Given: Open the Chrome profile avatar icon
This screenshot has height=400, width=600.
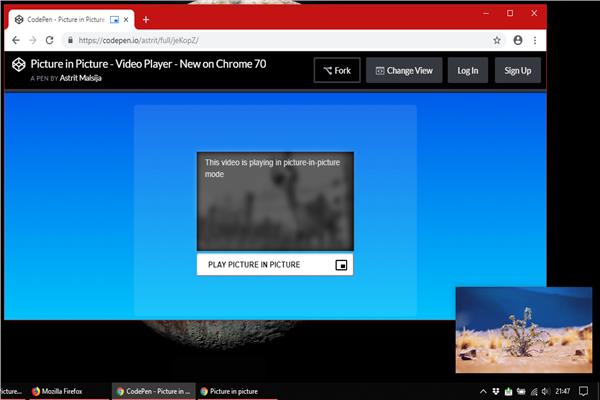Looking at the screenshot, I should [518, 40].
